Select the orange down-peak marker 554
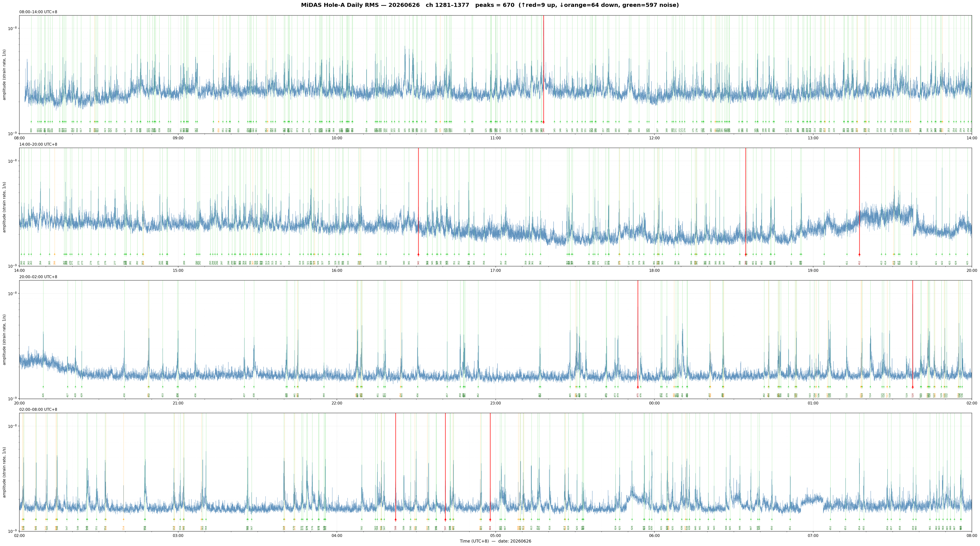This screenshot has height=546, width=980. click(x=124, y=519)
